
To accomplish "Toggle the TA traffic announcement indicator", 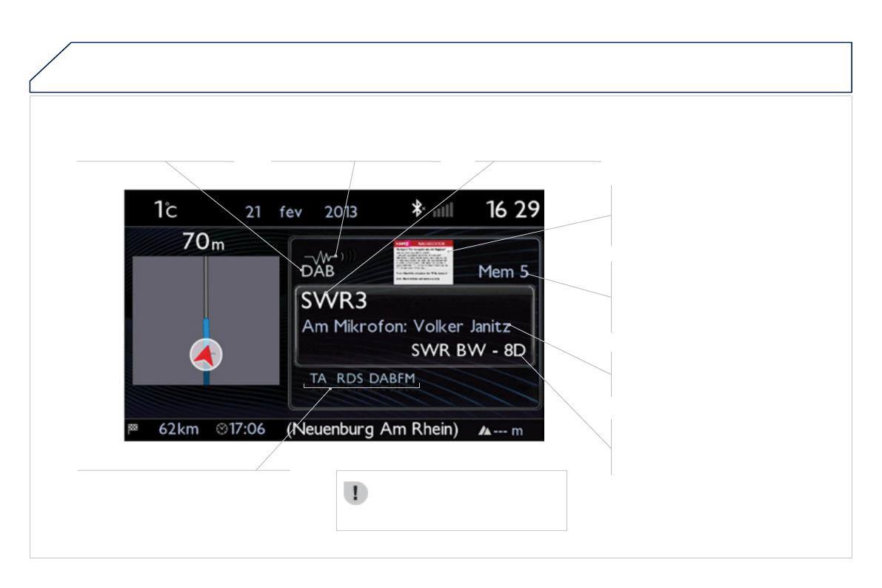I will 318,378.
